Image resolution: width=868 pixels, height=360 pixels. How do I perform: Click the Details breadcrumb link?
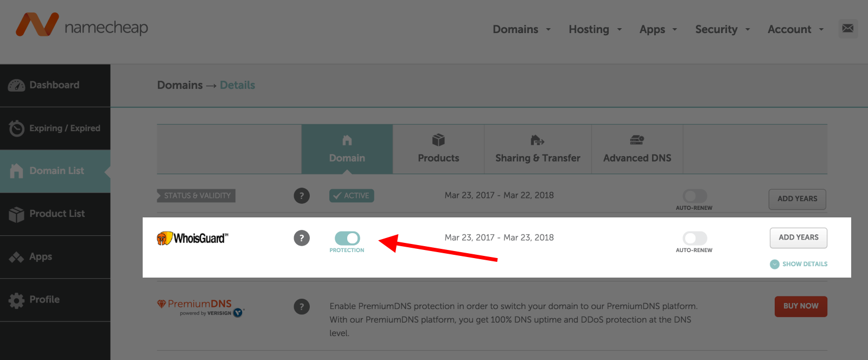click(x=238, y=85)
